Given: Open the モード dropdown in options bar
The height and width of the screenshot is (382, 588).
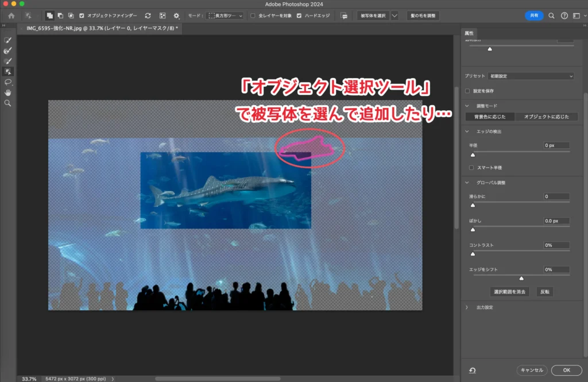Looking at the screenshot, I should click(x=225, y=16).
